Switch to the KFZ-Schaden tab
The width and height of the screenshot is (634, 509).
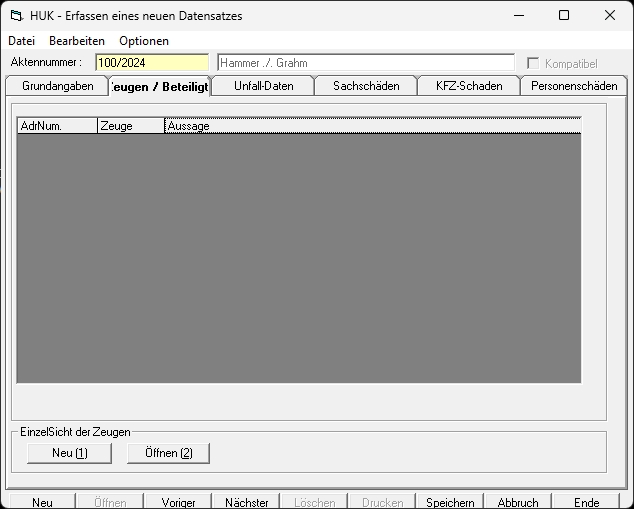tap(469, 86)
